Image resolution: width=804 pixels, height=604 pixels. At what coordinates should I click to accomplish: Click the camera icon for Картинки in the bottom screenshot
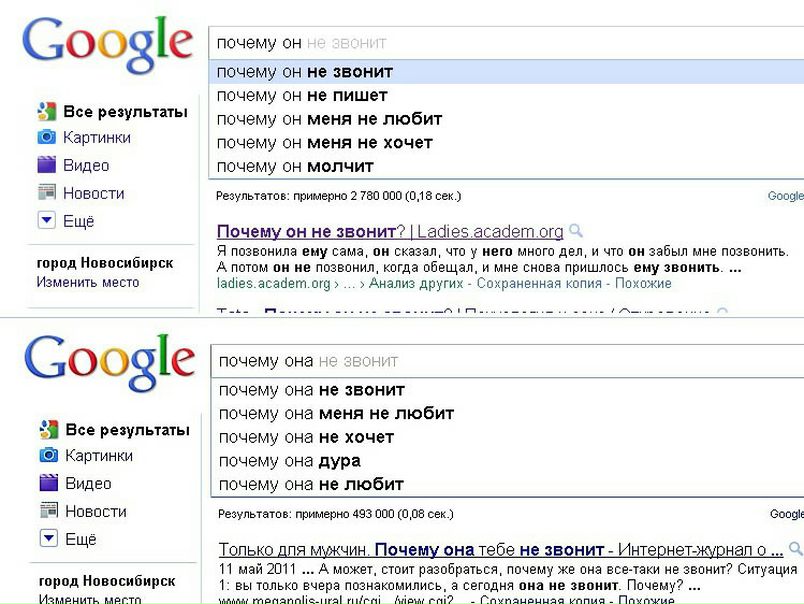(48, 456)
